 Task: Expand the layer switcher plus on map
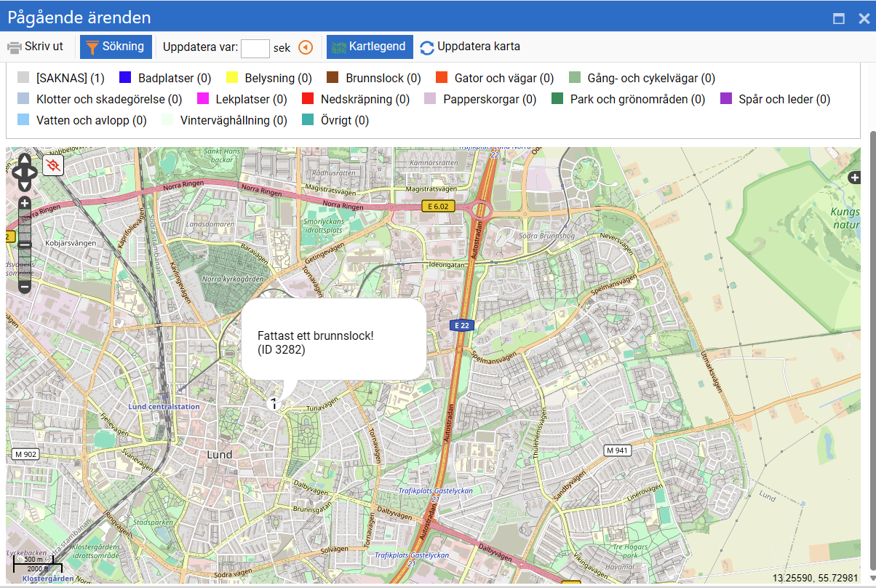(x=855, y=178)
